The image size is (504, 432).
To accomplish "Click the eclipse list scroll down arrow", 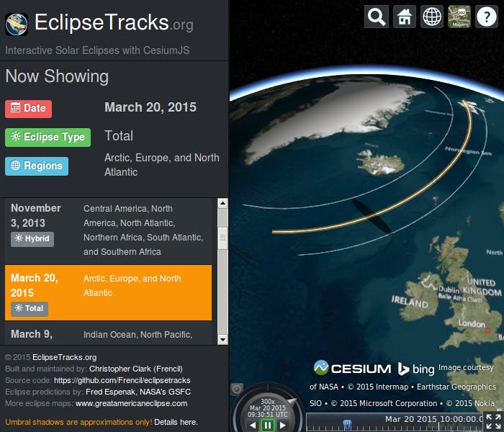I will [222, 339].
